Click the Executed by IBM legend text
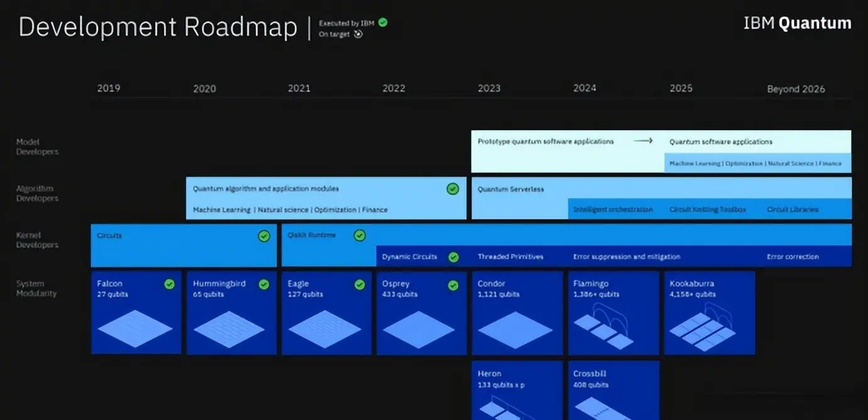This screenshot has height=420, width=868. [346, 23]
